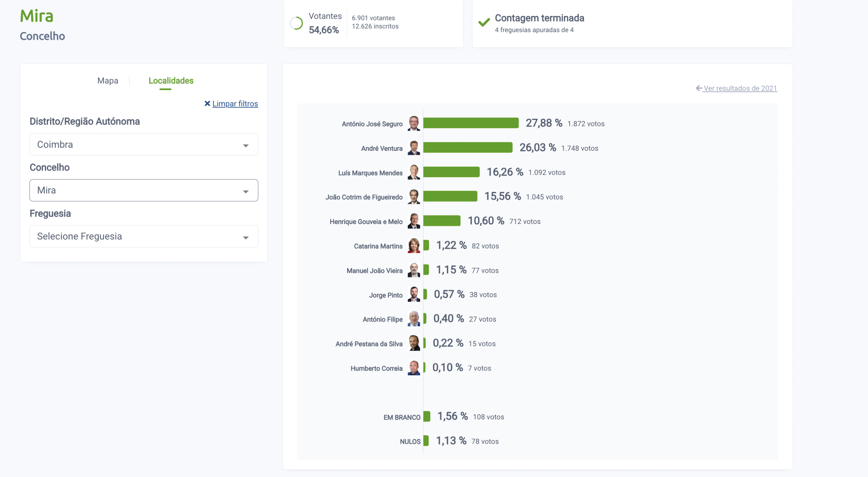Click Catarina Martins' candidate portrait
The height and width of the screenshot is (477, 868).
pyautogui.click(x=414, y=246)
